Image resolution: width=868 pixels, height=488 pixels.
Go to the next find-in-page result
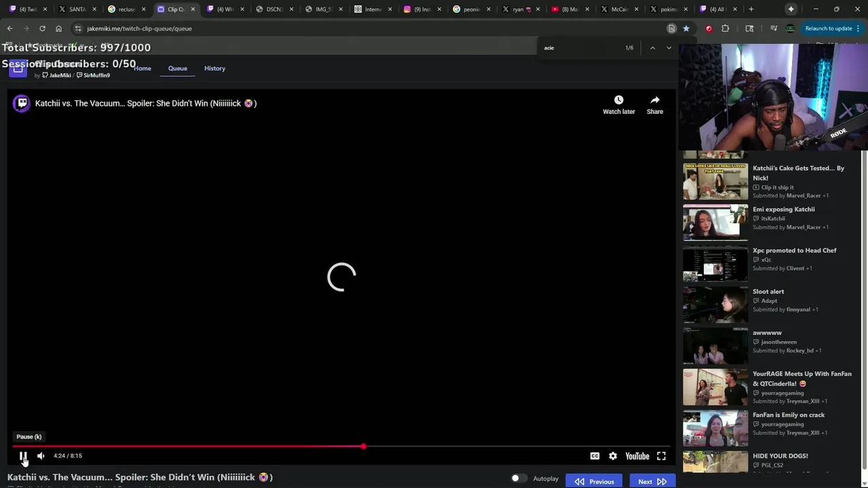669,47
